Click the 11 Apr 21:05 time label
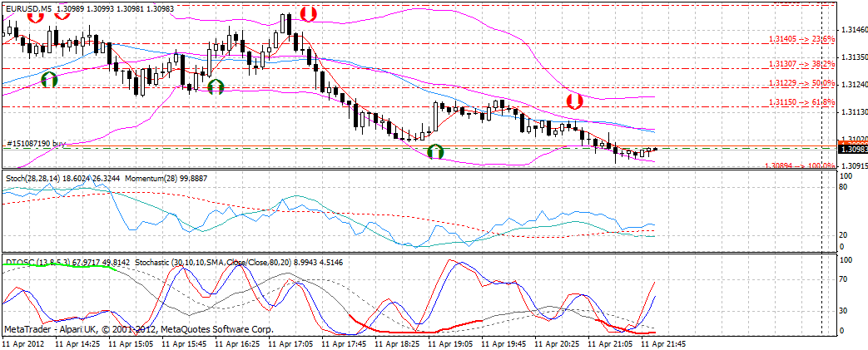The image size is (868, 350). coord(609,343)
